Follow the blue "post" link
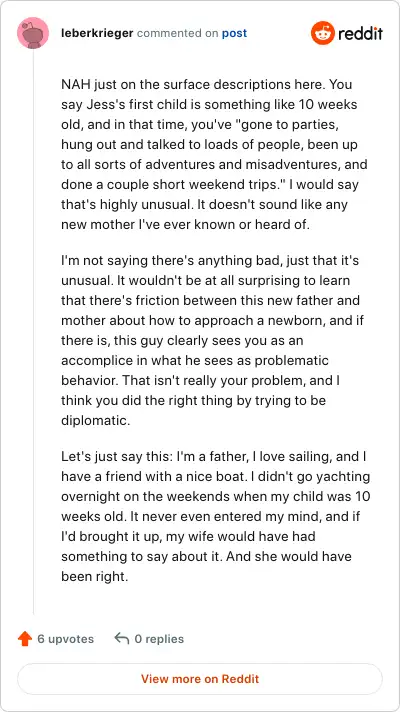Viewport: 400px width, 712px height. tap(234, 34)
